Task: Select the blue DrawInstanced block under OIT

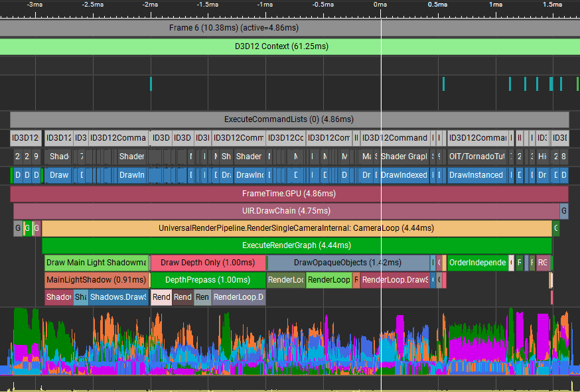Action: [x=477, y=175]
